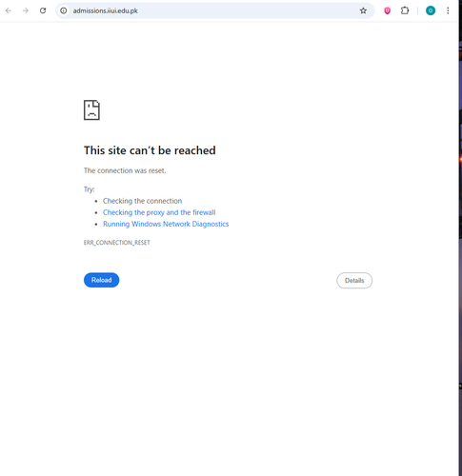462x476 pixels.
Task: Click the browser back arrow
Action: 9,10
